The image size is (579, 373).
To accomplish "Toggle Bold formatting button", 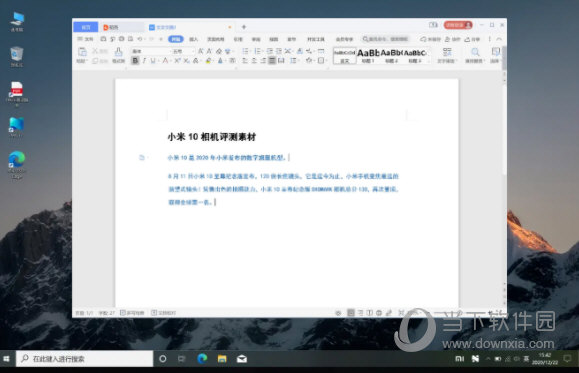I will tap(135, 61).
